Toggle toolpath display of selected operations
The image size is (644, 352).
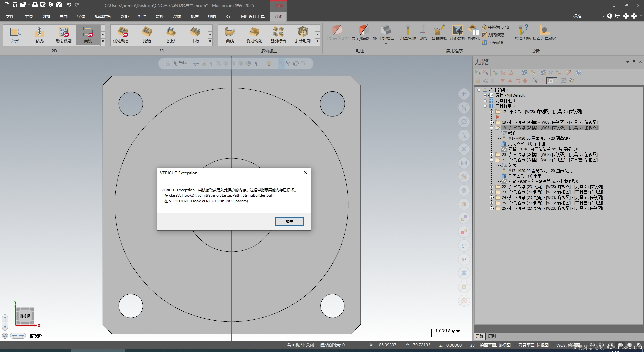485,81
